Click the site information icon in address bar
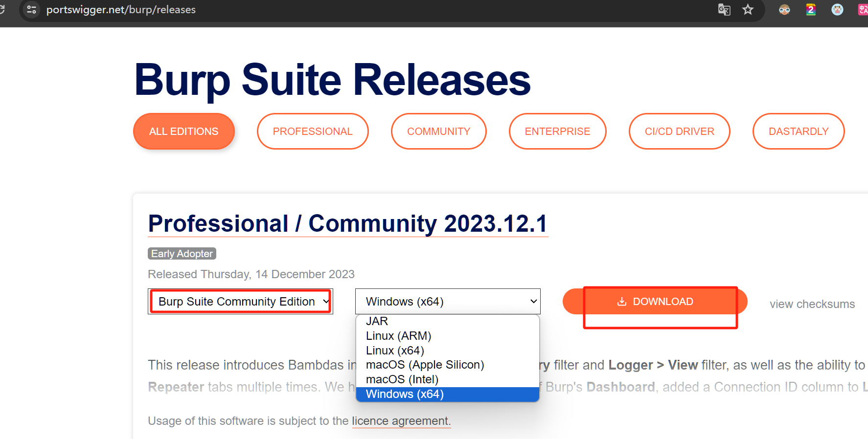The height and width of the screenshot is (439, 868). click(x=32, y=9)
